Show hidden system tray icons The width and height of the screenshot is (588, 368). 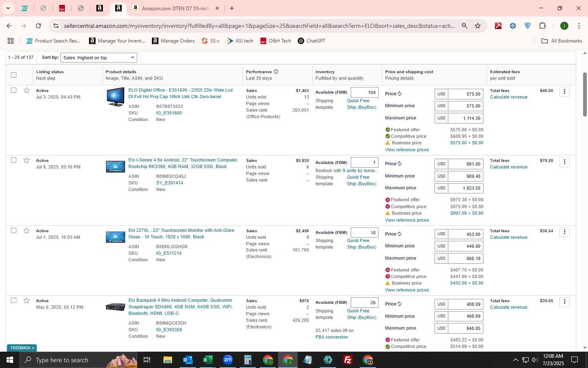pyautogui.click(x=515, y=360)
